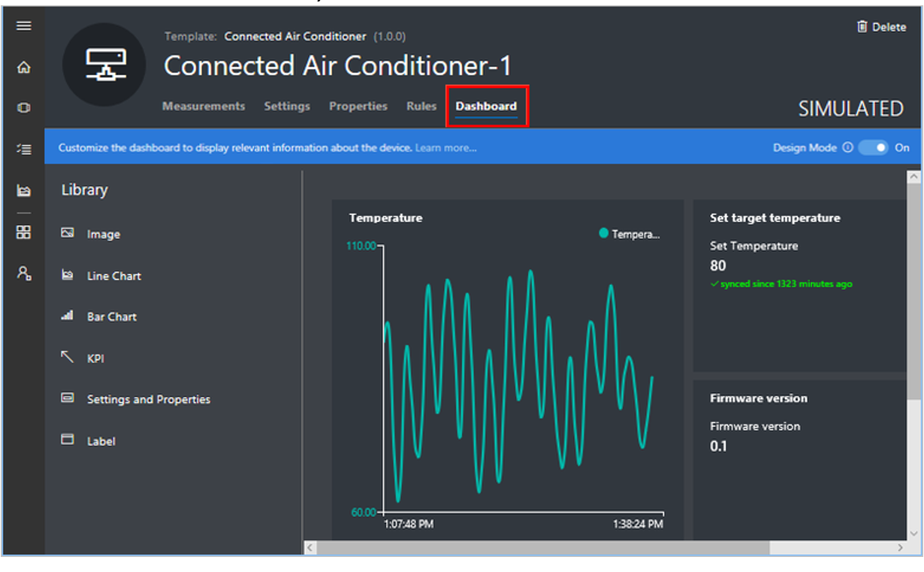The height and width of the screenshot is (572, 924).
Task: Click the SIMULATED status label
Action: tap(850, 109)
